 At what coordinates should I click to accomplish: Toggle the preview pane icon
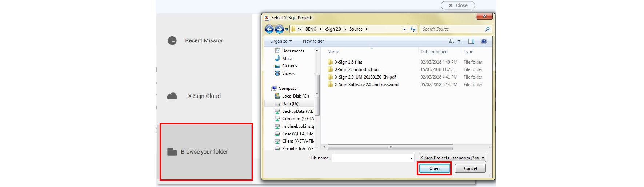(471, 41)
